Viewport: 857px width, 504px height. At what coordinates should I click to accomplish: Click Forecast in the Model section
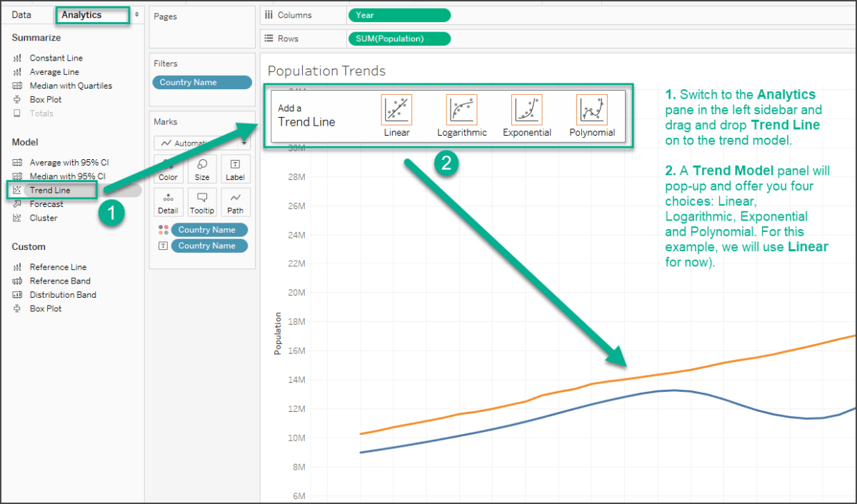click(x=45, y=203)
